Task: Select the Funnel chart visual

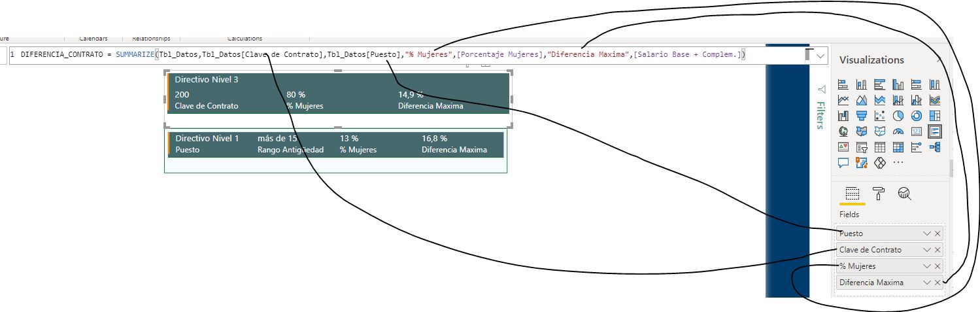Action: [862, 116]
